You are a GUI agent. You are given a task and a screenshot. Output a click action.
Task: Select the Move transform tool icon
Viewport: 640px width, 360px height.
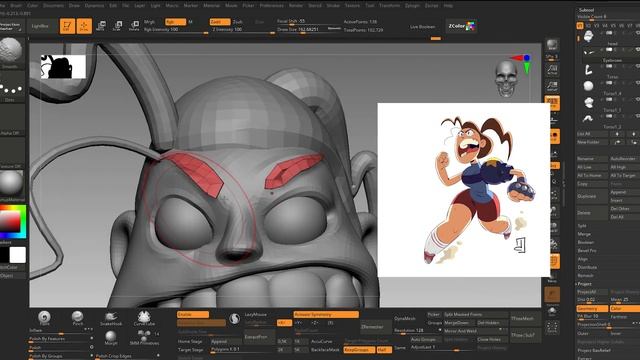click(101, 26)
